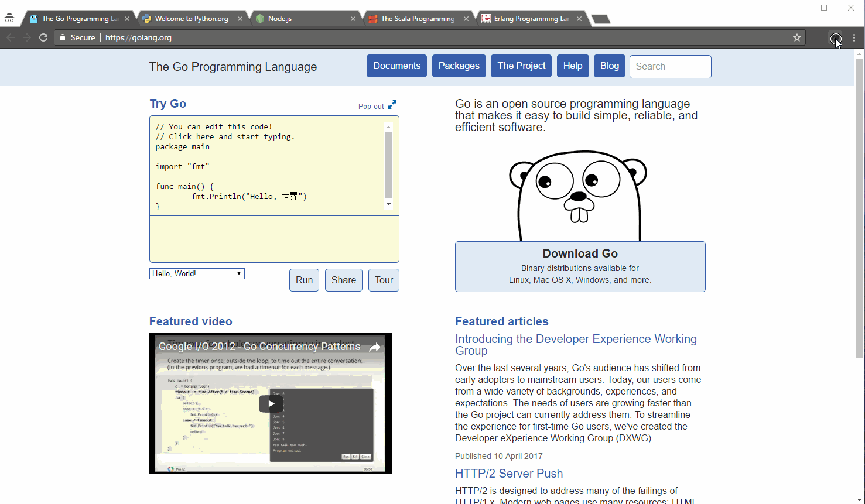Click the Pop-out link
The height and width of the screenshot is (504, 865).
371,107
